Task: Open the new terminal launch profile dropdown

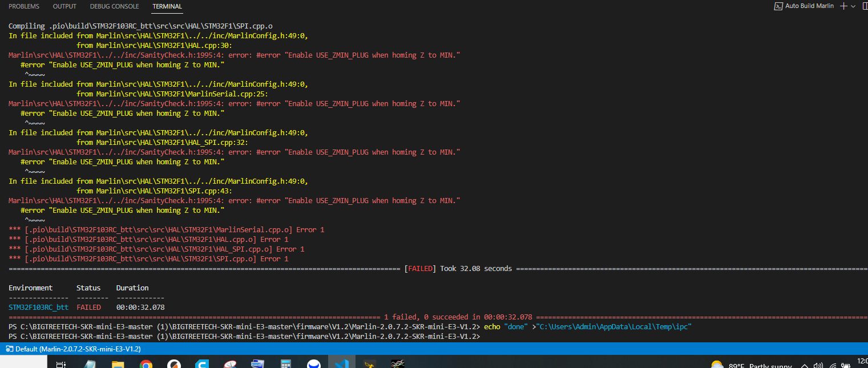Action: click(854, 6)
